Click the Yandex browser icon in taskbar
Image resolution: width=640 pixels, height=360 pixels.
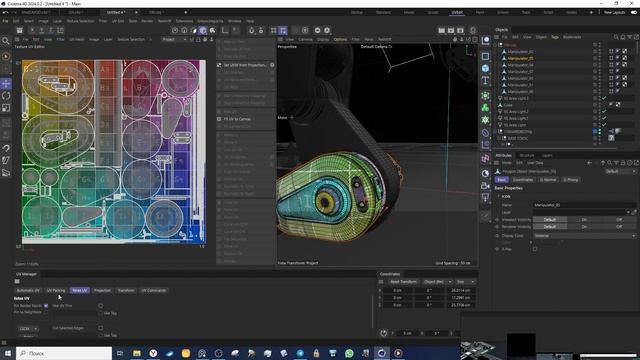pos(153,353)
